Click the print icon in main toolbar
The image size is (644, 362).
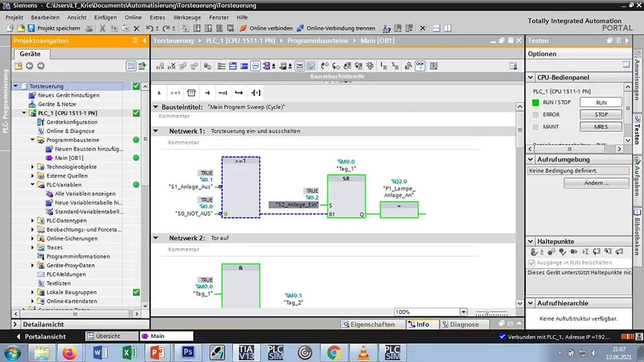89,28
